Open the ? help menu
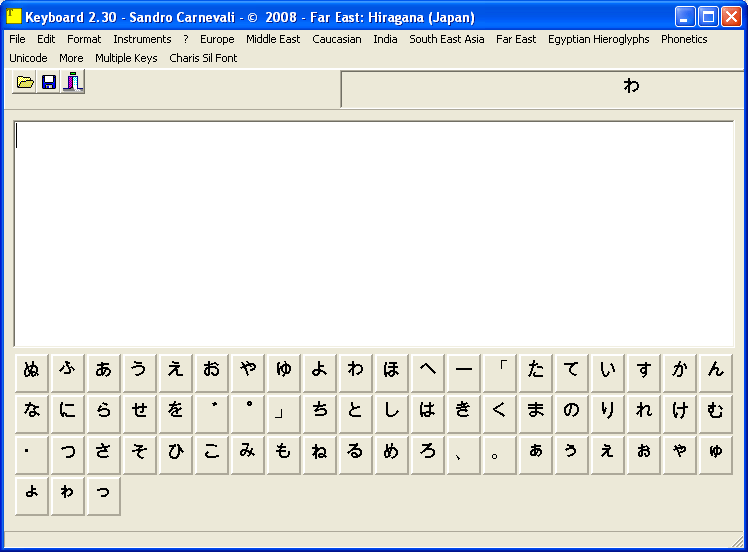748x552 pixels. (186, 39)
